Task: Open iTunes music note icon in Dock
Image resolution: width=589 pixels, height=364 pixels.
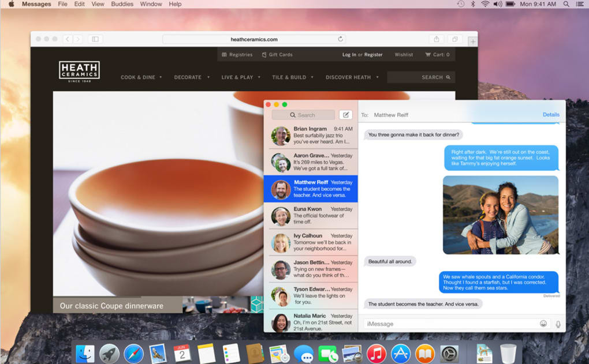Action: click(376, 354)
